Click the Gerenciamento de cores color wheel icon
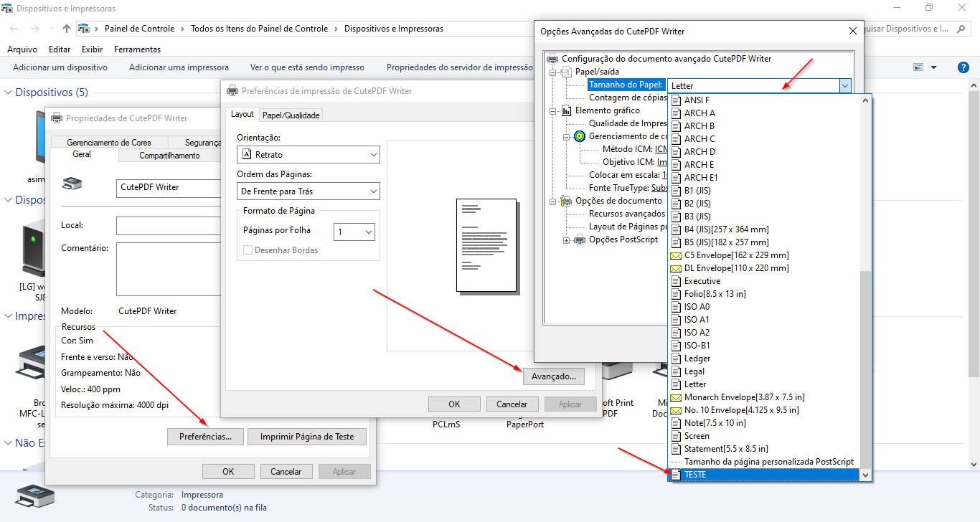This screenshot has height=522, width=980. pos(580,136)
